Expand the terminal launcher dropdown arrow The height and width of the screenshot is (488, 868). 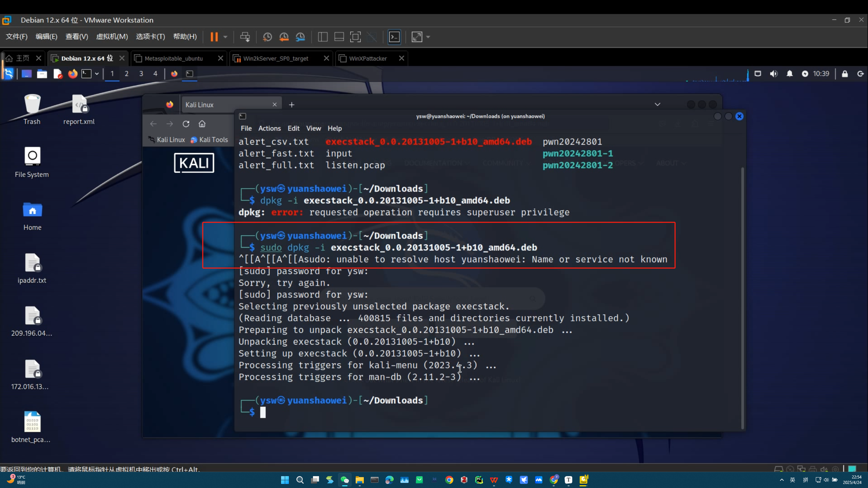(x=97, y=74)
